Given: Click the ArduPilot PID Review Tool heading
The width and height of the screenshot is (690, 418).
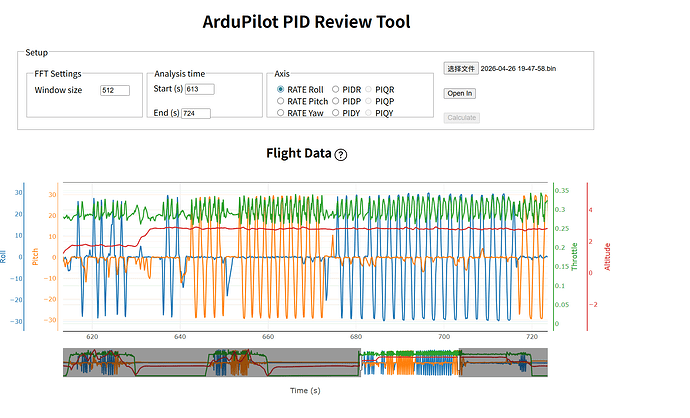Looking at the screenshot, I should 306,22.
